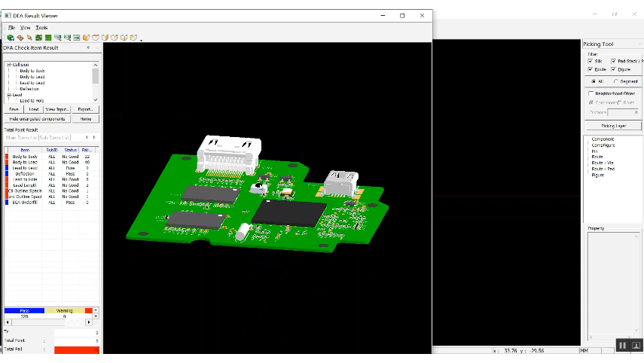Viewport: 644px width, 363px height.
Task: Select Lead to Hole in check tree
Action: 32,101
